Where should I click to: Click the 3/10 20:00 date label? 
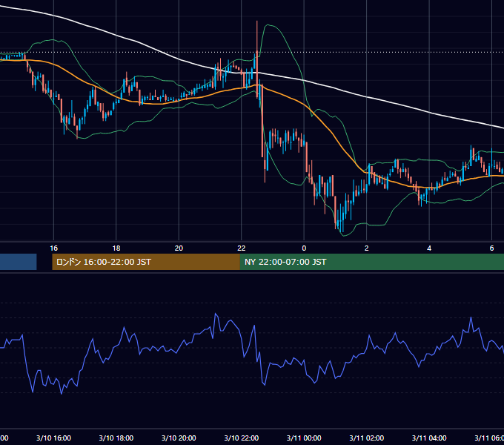coord(179,438)
